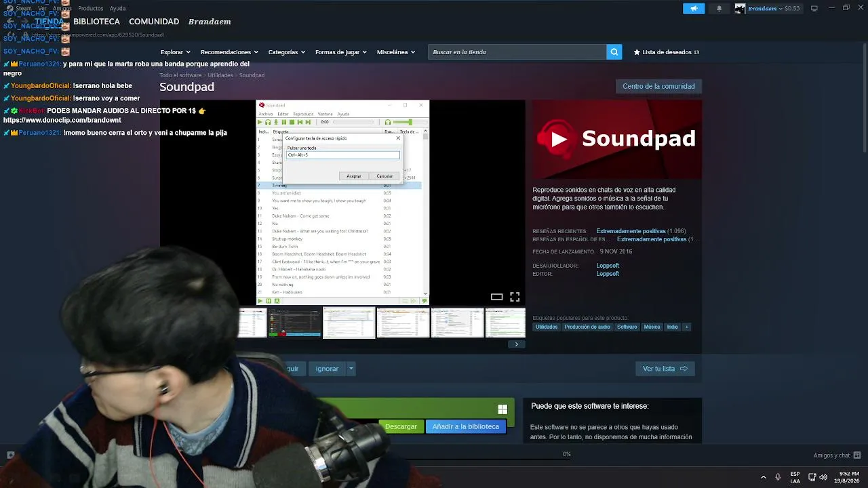Click the Windows platform icon
This screenshot has width=868, height=488.
click(502, 409)
